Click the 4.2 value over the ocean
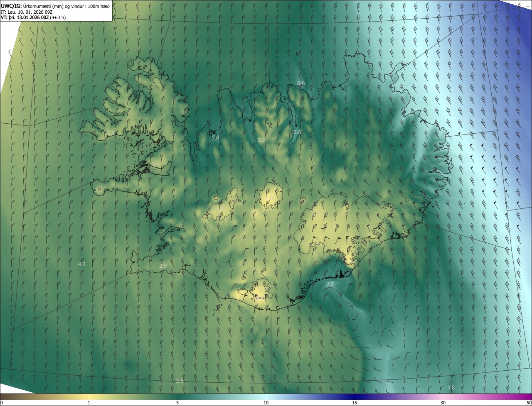Screen dimensions: 532x406 pos(82,264)
